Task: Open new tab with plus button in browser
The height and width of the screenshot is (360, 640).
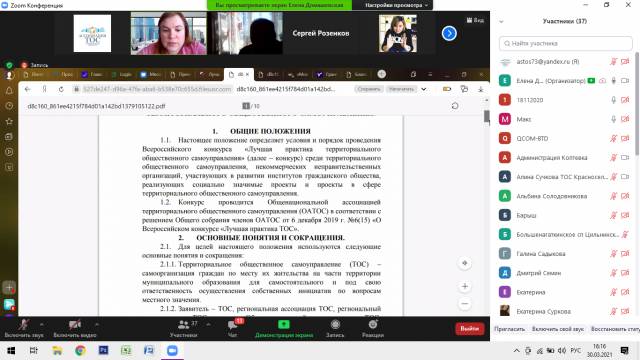Action: [382, 74]
